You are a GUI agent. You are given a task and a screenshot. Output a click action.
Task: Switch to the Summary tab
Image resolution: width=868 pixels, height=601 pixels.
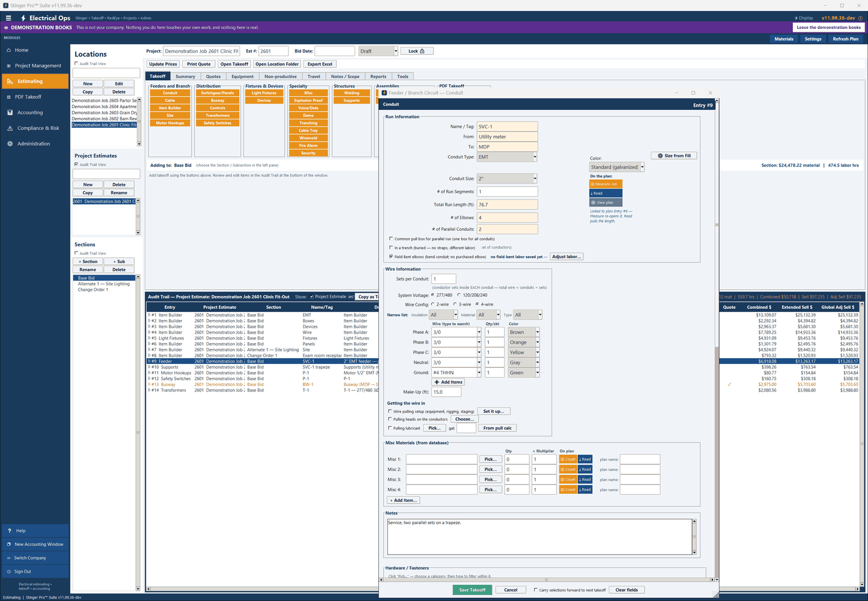point(185,76)
